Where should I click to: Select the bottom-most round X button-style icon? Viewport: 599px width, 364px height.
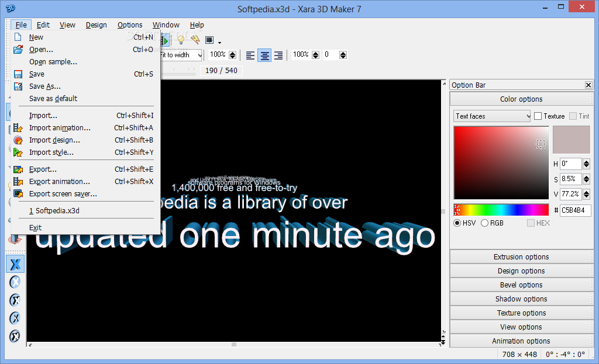(x=15, y=336)
